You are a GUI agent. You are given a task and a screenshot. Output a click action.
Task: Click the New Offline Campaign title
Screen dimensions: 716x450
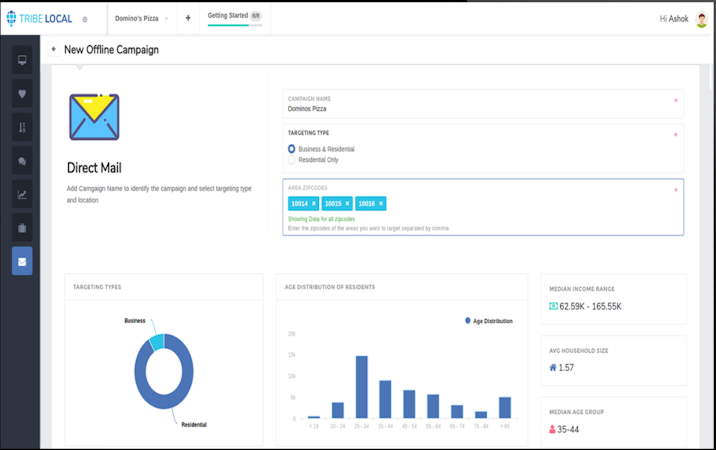[x=111, y=50]
